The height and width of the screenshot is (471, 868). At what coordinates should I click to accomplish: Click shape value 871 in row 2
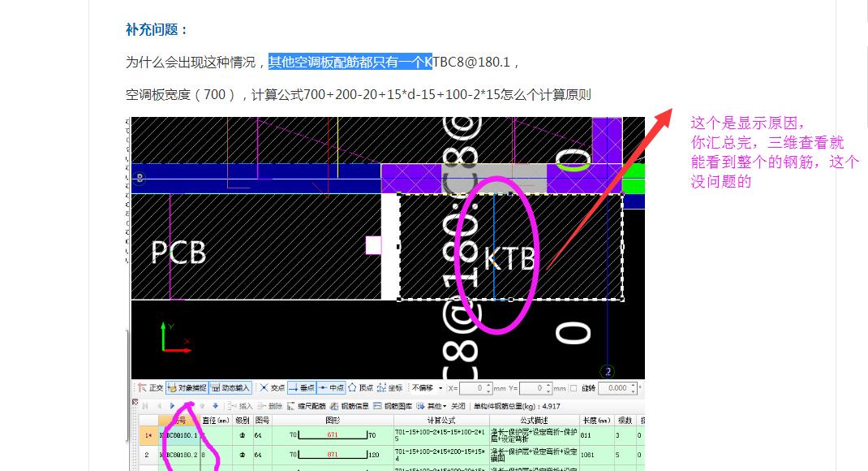pos(332,455)
